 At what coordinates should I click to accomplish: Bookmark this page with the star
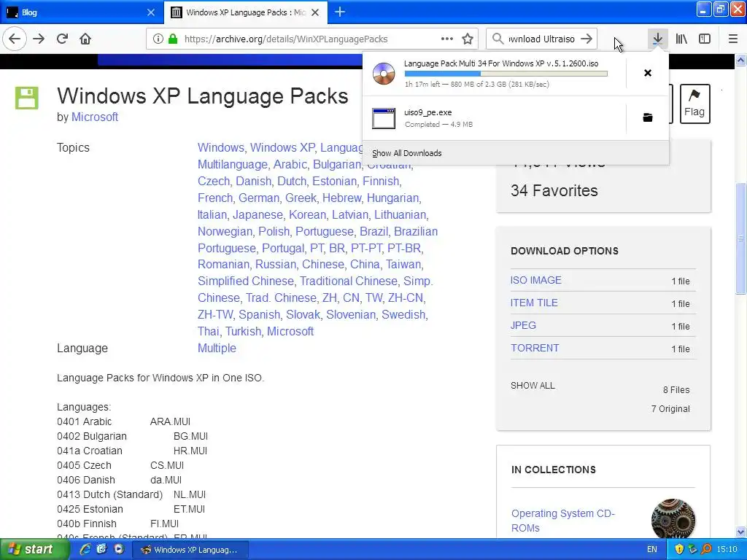(x=468, y=39)
